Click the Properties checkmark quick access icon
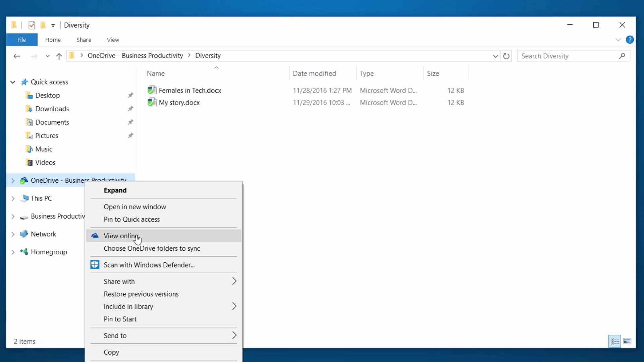Viewport: 644px width, 362px height. pos(32,25)
